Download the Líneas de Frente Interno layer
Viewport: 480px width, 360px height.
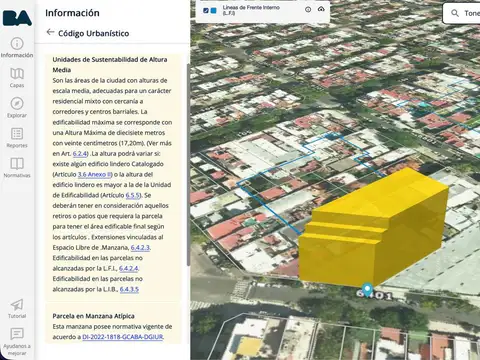click(x=321, y=9)
